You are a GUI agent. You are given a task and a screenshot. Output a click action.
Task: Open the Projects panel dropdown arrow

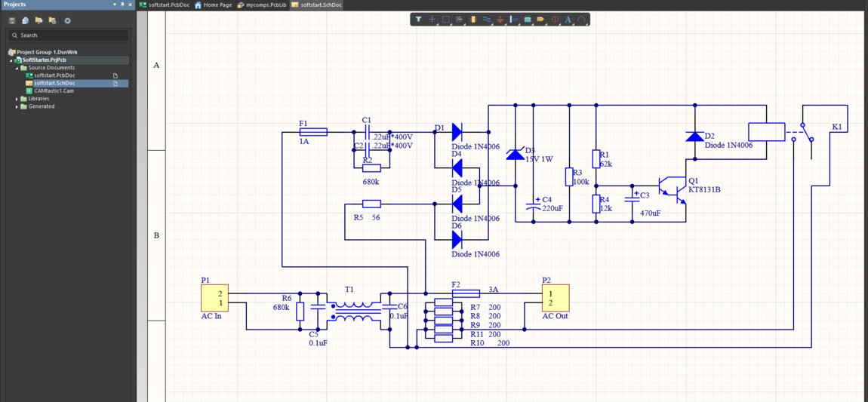tap(115, 5)
